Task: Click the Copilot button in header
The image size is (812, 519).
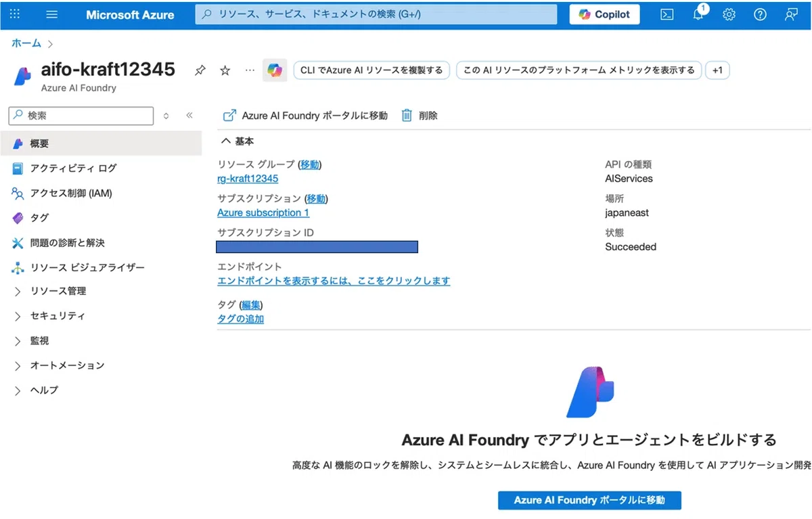Action: click(604, 14)
